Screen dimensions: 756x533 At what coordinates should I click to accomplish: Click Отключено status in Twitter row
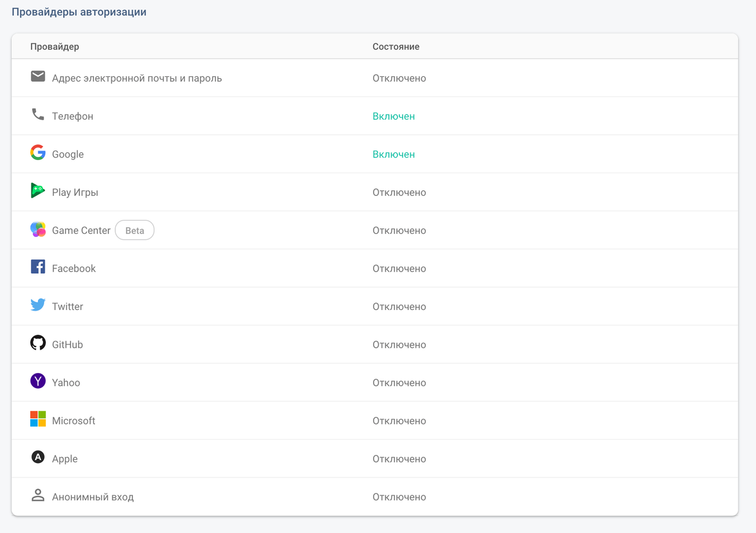click(x=399, y=307)
